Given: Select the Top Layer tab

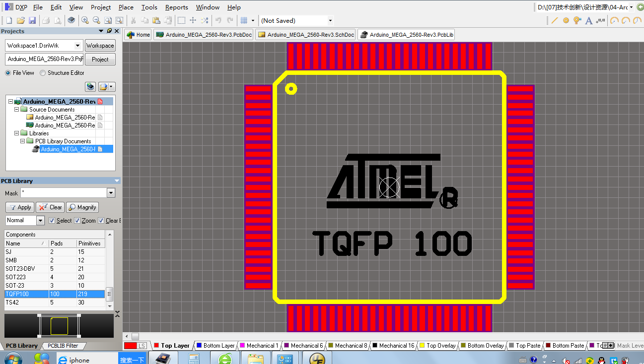Looking at the screenshot, I should click(x=172, y=346).
